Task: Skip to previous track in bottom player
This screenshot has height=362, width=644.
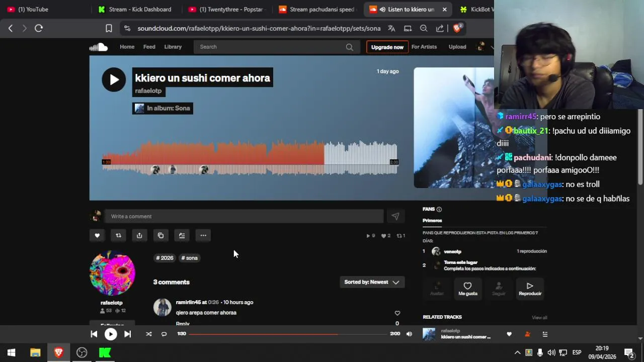Action: click(94, 334)
